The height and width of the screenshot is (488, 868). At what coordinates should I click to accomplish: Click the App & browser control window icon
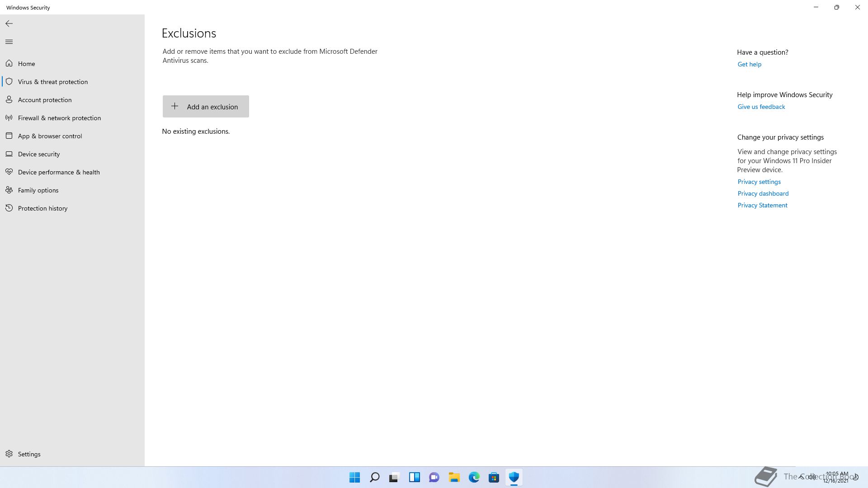click(x=9, y=136)
